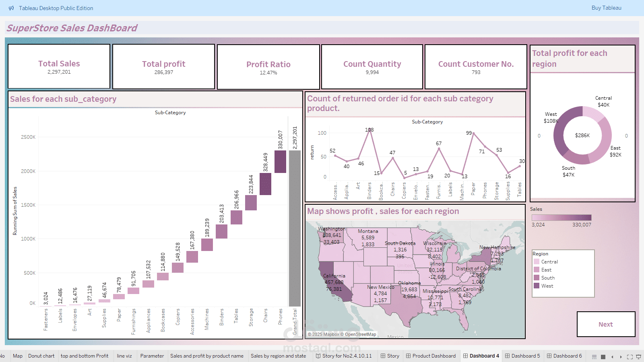Click the OpenStreetMap attribution link

[360, 334]
